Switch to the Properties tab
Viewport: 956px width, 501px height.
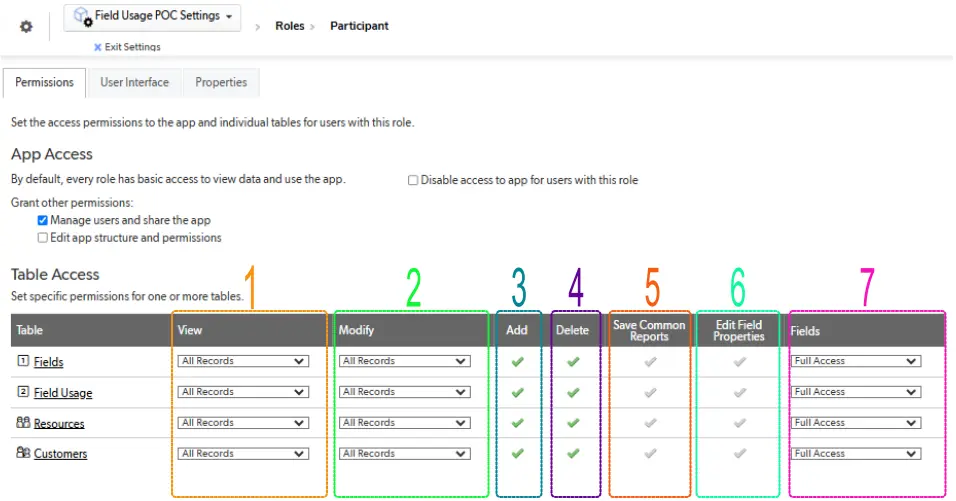[221, 83]
